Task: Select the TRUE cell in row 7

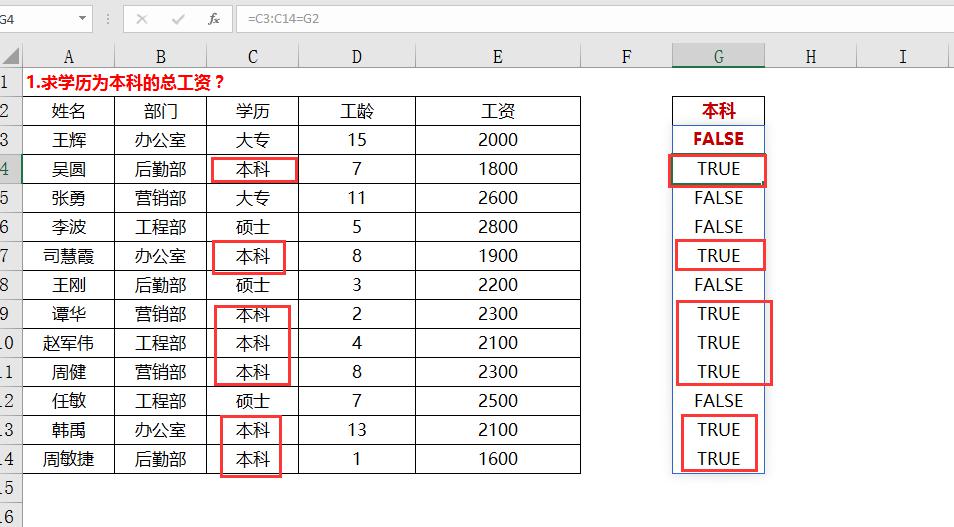Action: 719,256
